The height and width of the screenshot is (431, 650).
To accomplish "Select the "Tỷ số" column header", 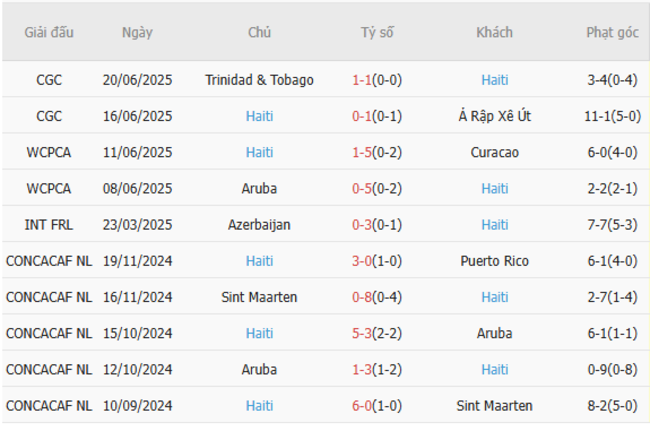I will coord(377,32).
